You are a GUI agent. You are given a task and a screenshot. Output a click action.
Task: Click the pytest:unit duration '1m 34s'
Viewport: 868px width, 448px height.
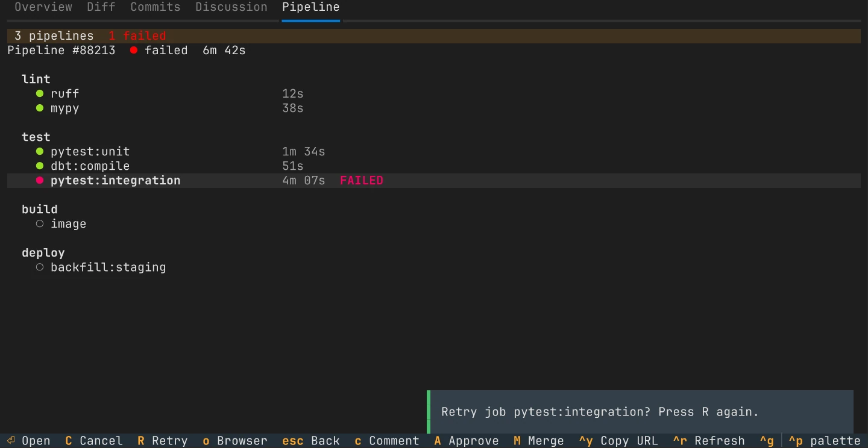[x=304, y=151]
